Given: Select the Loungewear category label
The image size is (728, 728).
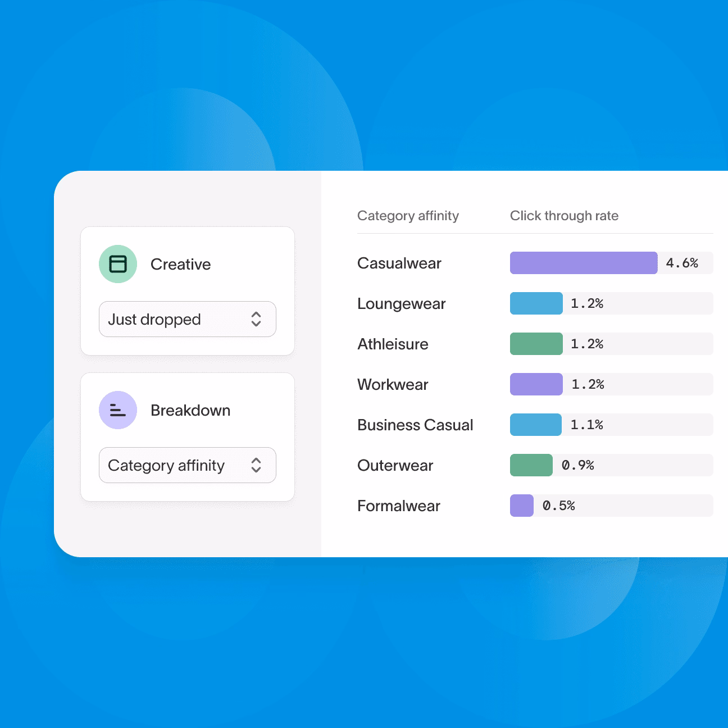Looking at the screenshot, I should pos(401,303).
